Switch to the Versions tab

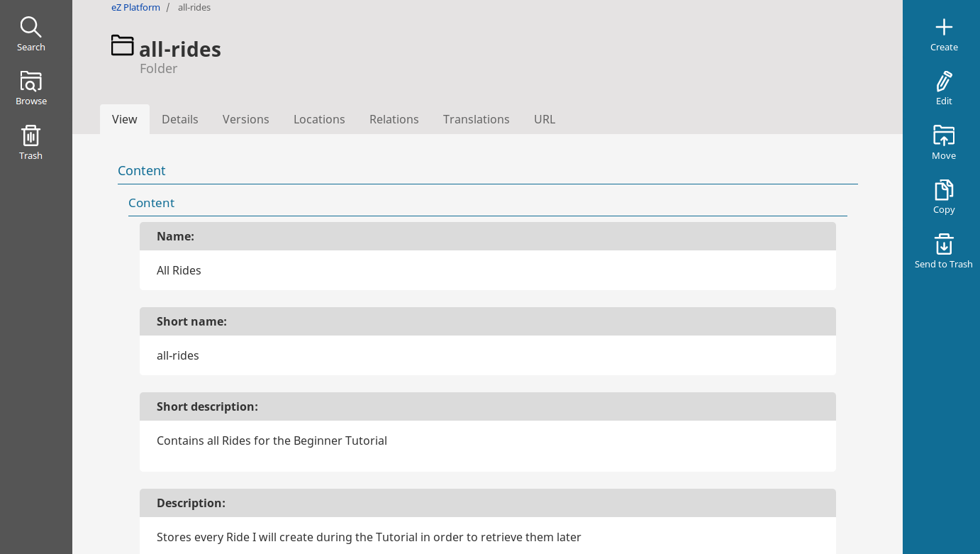[x=245, y=119]
